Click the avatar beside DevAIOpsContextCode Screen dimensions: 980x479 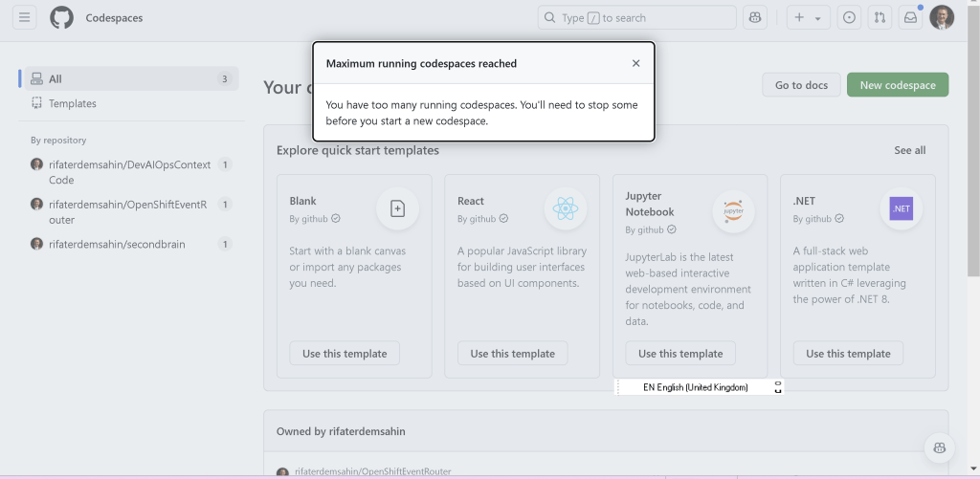(x=37, y=164)
